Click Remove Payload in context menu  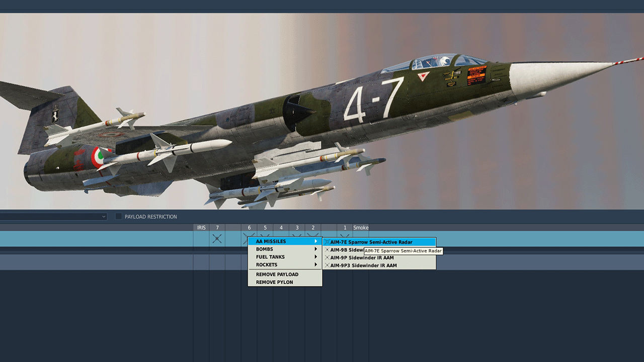tap(277, 275)
